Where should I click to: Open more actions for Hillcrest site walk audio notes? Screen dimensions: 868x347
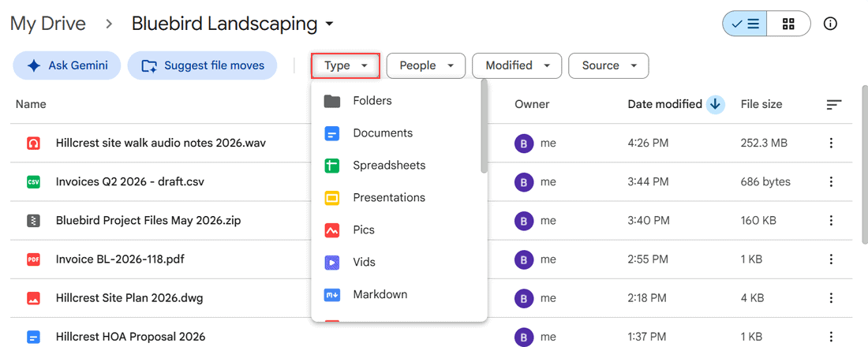pos(830,144)
